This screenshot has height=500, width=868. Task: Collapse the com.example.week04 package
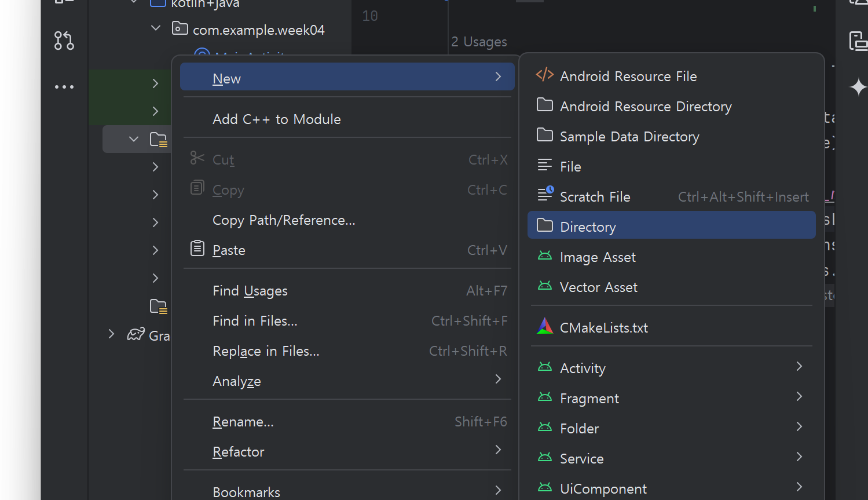(x=155, y=28)
